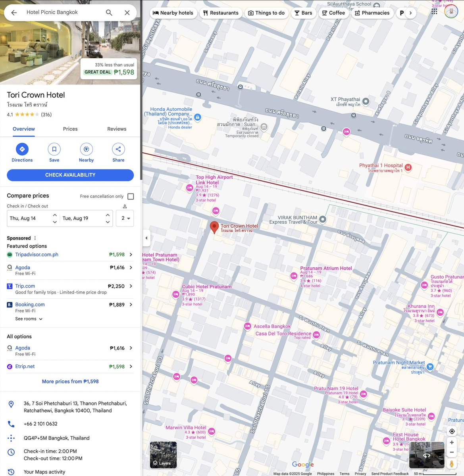Image resolution: width=464 pixels, height=476 pixels.
Task: Select Coffee chip
Action: pos(333,13)
